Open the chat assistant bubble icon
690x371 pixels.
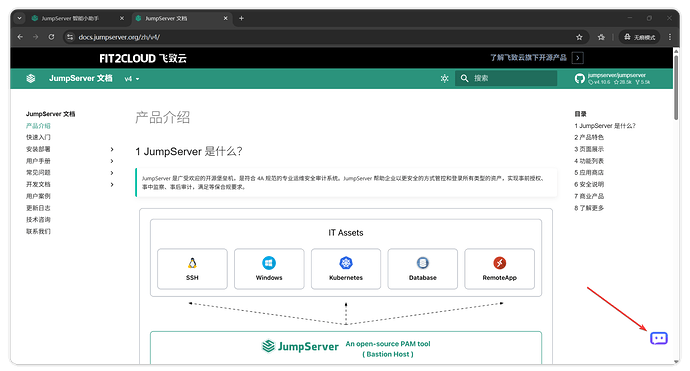coord(658,338)
